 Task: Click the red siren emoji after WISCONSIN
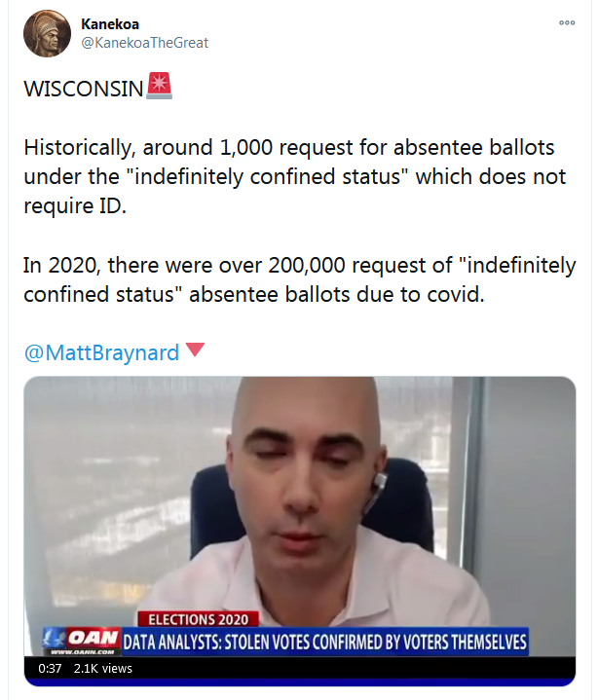[x=160, y=86]
